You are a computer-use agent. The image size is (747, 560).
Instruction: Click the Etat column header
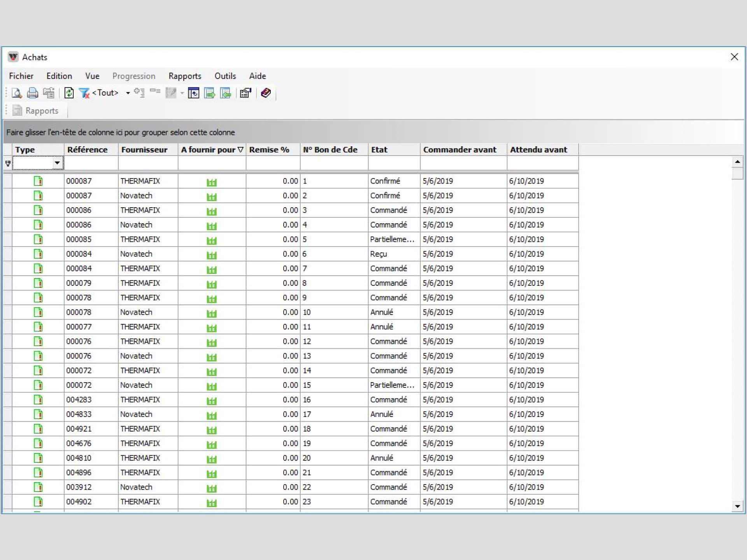click(x=394, y=150)
